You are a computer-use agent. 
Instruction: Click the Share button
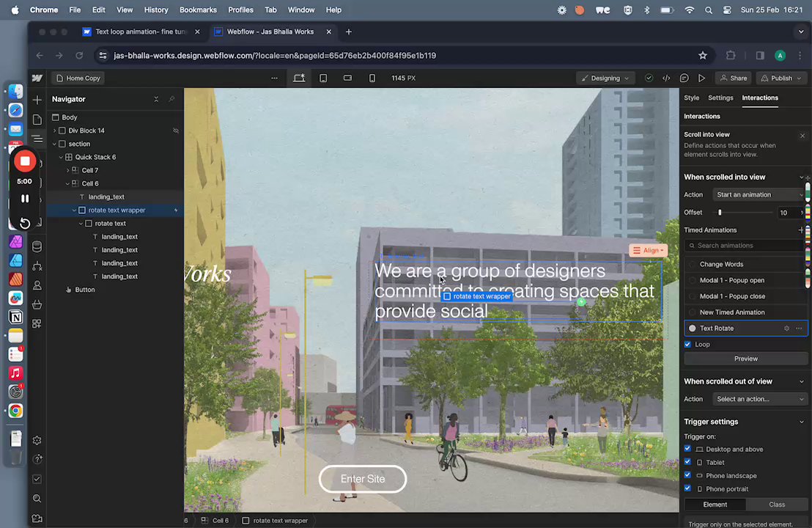coord(734,78)
